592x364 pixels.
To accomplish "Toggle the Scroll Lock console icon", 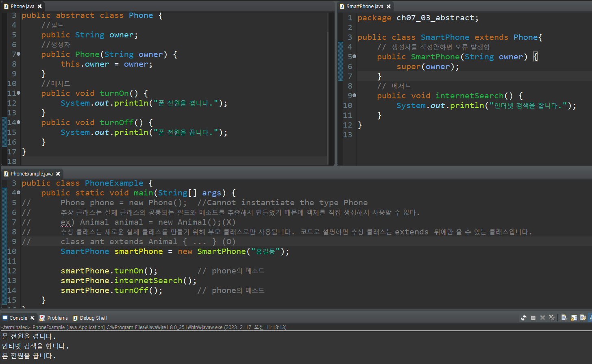I will pos(574,318).
